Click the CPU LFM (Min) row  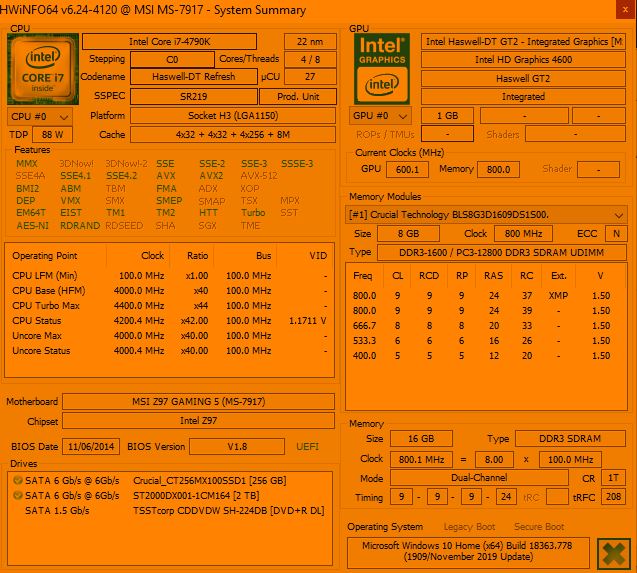170,276
